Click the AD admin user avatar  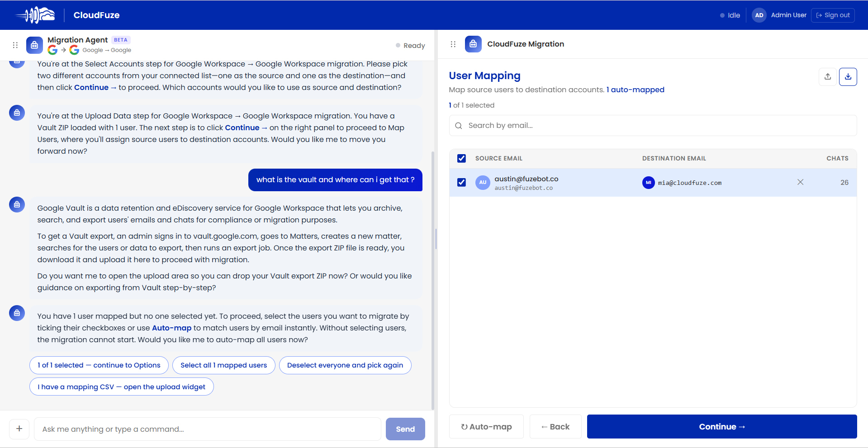pyautogui.click(x=759, y=15)
